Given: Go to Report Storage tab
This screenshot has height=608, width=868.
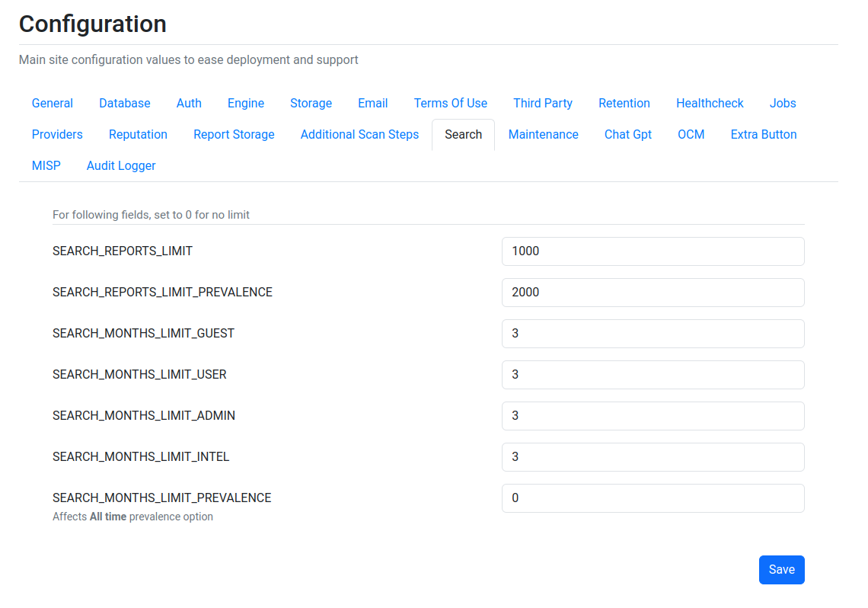Looking at the screenshot, I should click(x=234, y=135).
